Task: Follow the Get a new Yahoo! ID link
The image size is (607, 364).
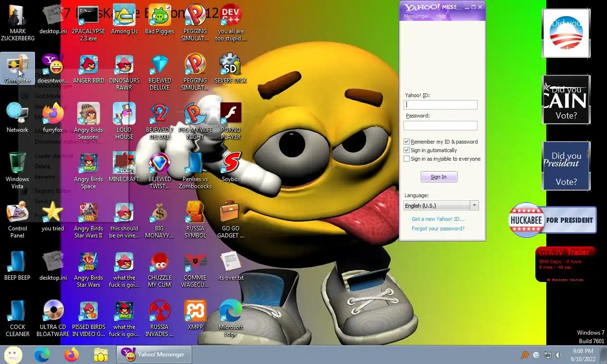Action: click(438, 219)
